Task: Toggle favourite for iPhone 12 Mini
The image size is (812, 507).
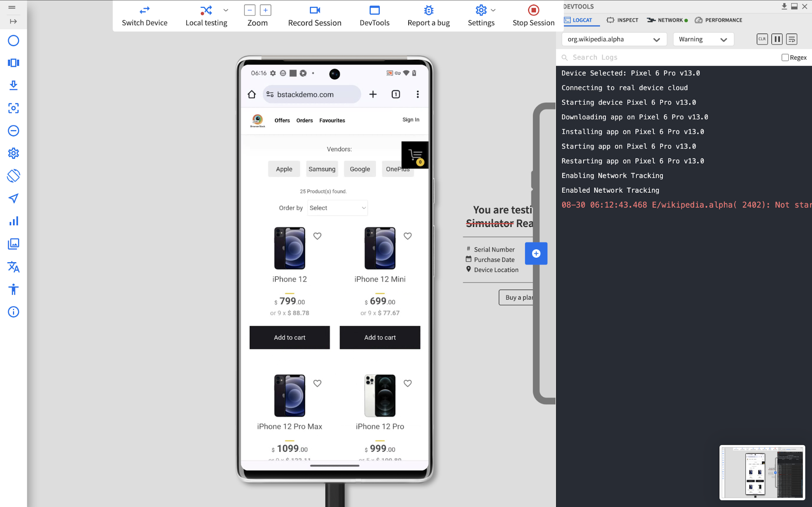Action: (x=407, y=236)
